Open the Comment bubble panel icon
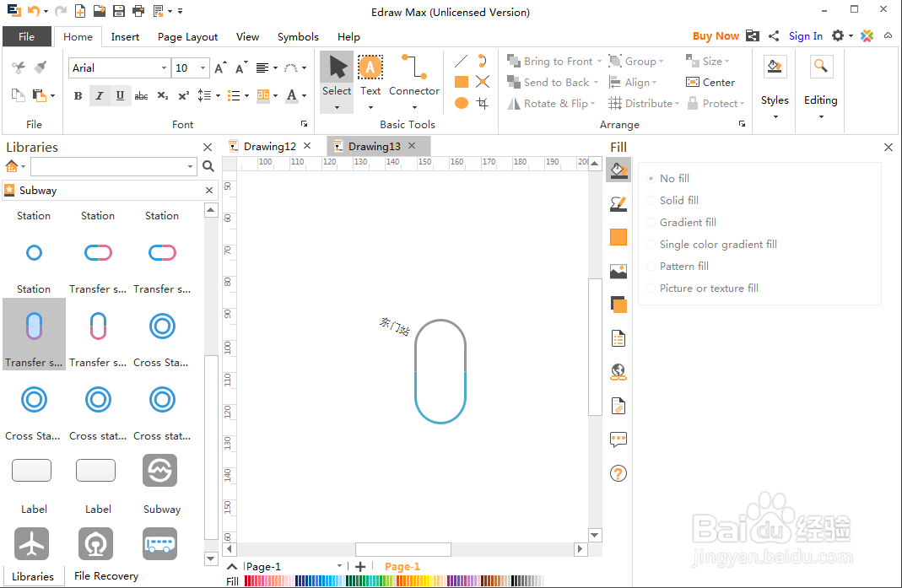The height and width of the screenshot is (588, 902). [618, 440]
